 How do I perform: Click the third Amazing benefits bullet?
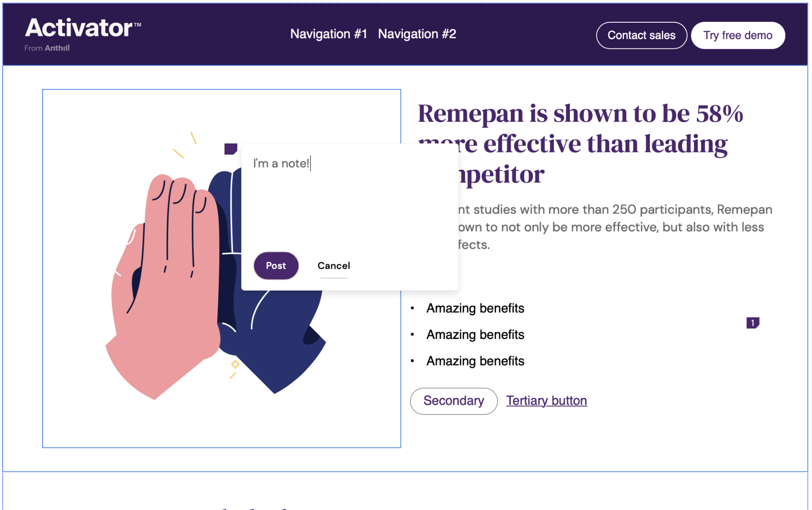[x=475, y=361]
